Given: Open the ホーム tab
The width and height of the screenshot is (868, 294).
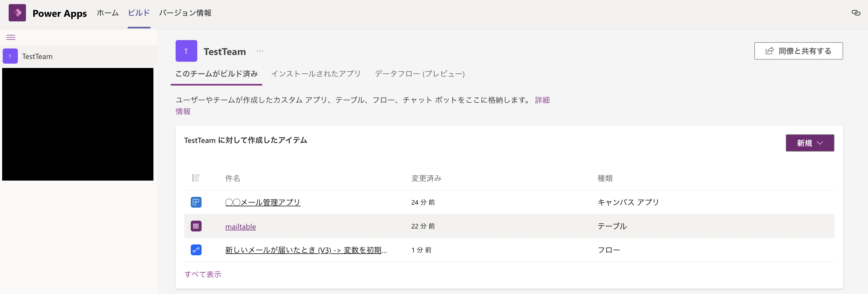Looking at the screenshot, I should (x=107, y=13).
